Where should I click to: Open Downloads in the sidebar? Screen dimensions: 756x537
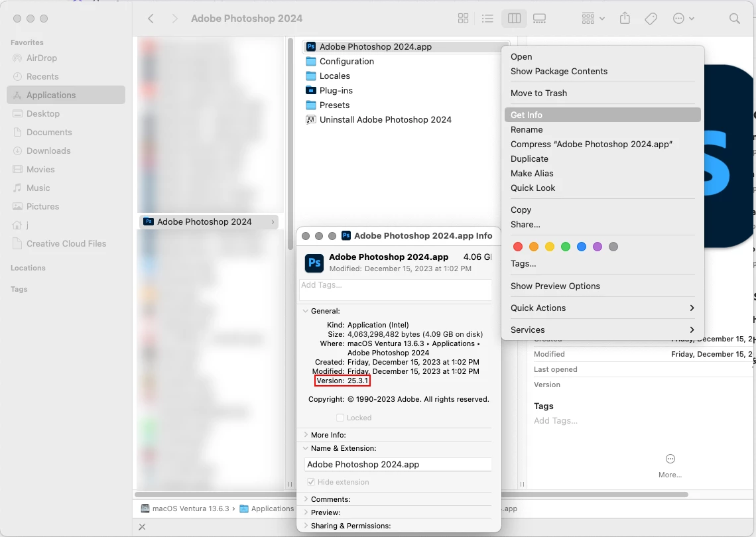pos(66,150)
